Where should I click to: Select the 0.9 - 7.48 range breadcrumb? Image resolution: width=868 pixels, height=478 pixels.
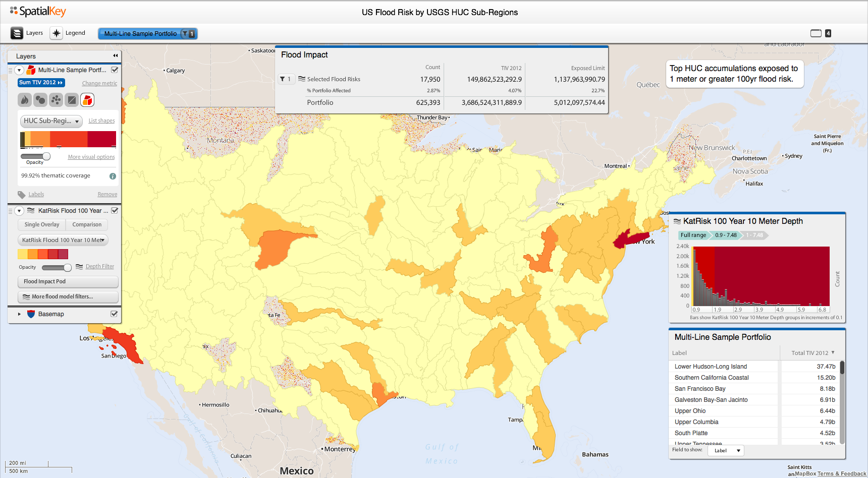pos(726,235)
